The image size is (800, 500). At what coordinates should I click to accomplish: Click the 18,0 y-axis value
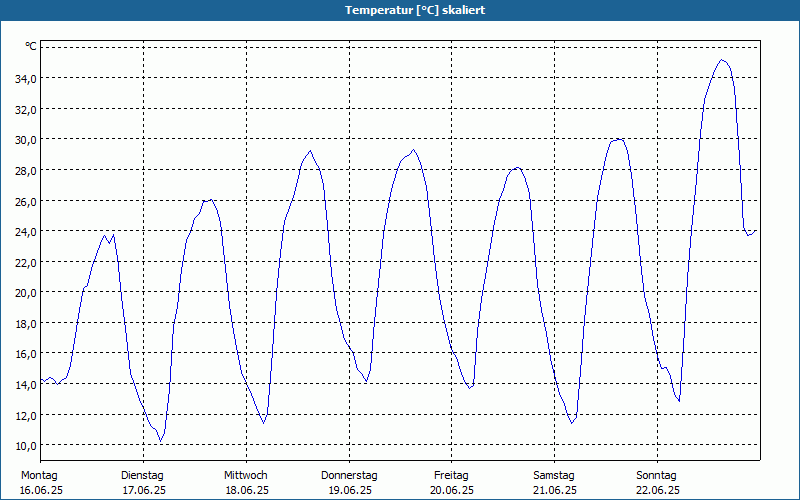tap(27, 323)
